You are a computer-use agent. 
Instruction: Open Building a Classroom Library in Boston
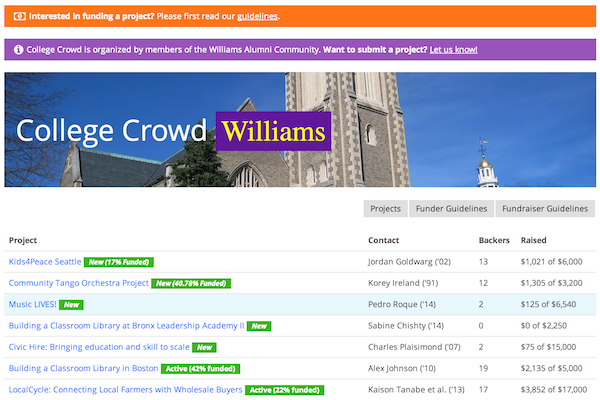(83, 368)
